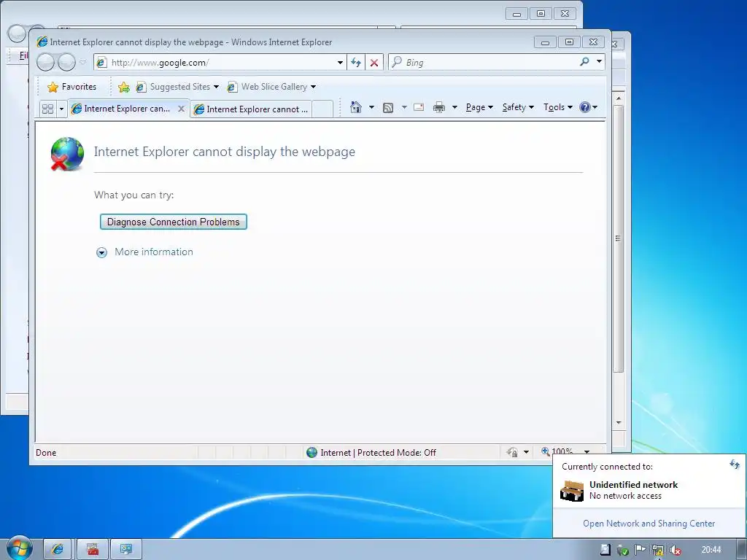Click Internet Explorer taskbar button
This screenshot has width=747, height=560.
pos(57,550)
